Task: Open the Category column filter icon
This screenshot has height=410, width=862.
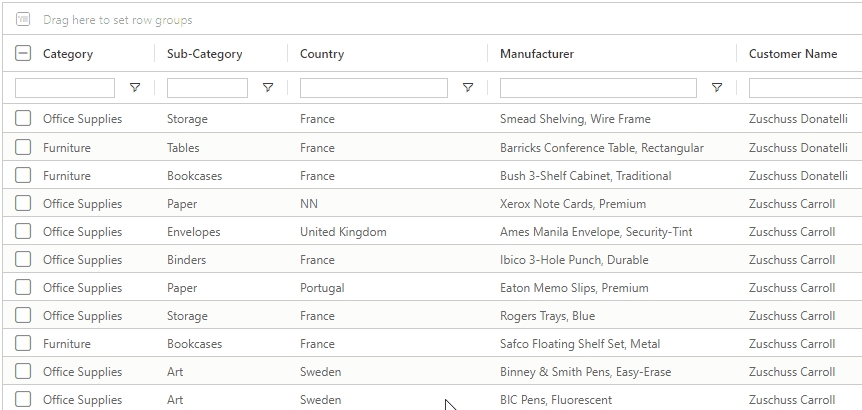Action: coord(135,88)
